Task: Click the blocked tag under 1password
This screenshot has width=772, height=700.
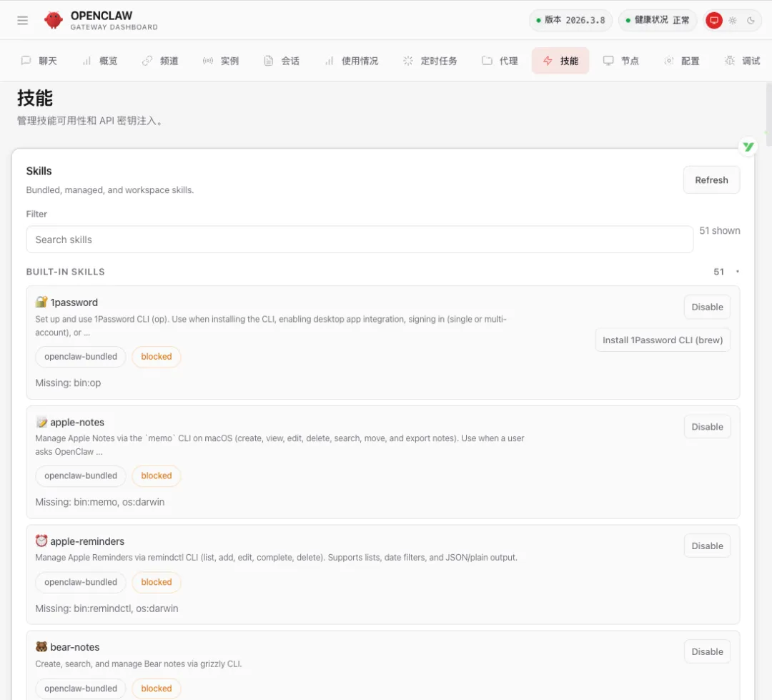Action: pos(156,356)
